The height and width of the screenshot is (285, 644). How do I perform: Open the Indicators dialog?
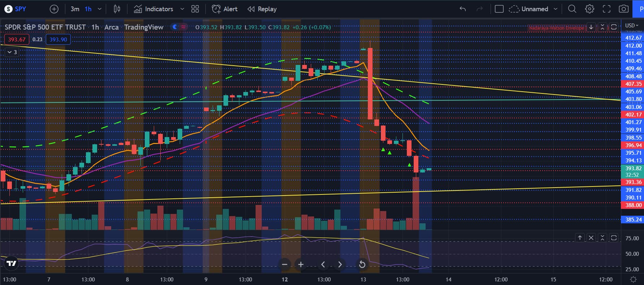153,9
